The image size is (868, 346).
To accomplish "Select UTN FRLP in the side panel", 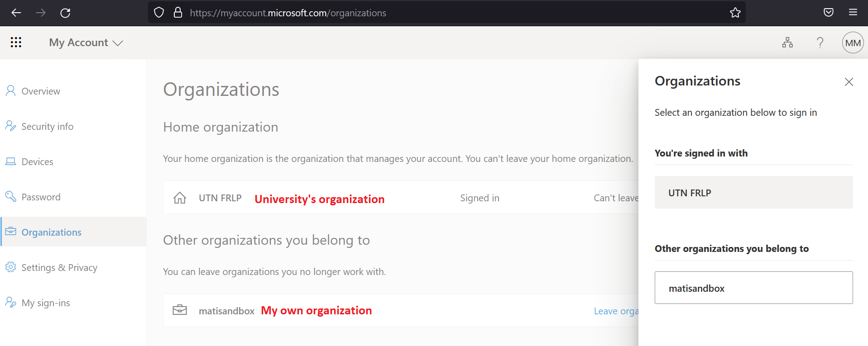I will 754,192.
